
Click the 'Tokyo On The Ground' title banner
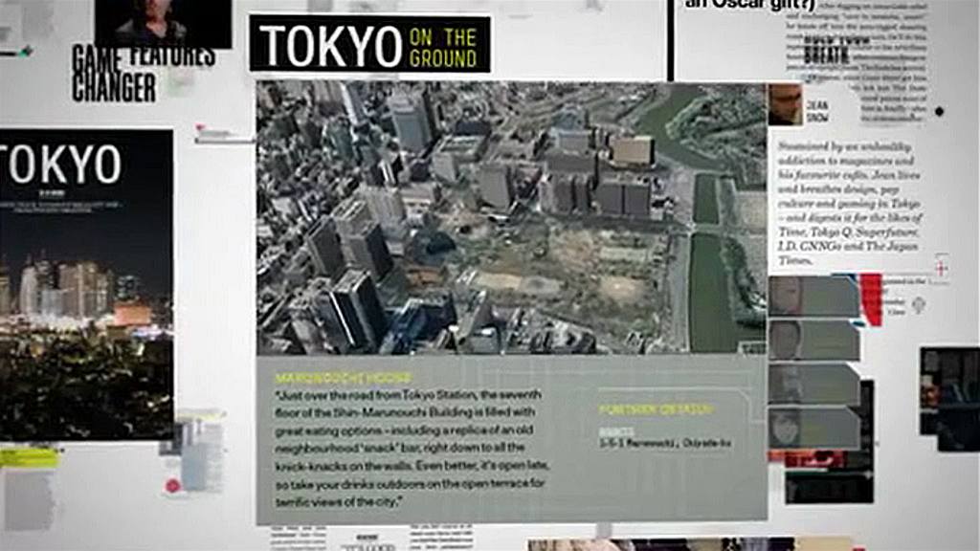pyautogui.click(x=369, y=44)
